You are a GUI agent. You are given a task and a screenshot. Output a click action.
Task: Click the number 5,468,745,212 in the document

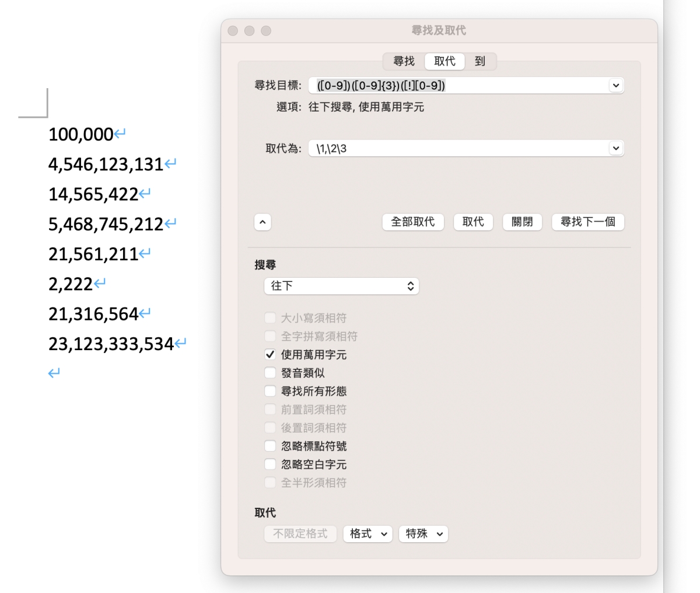point(106,224)
